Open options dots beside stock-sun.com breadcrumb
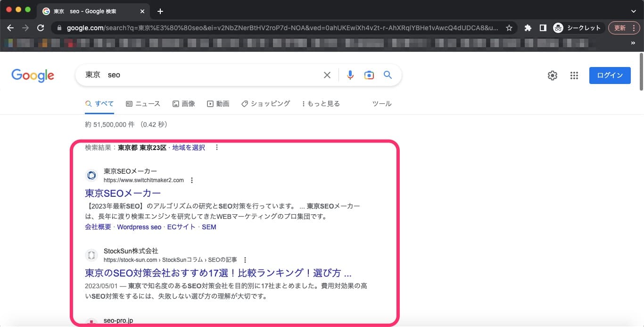This screenshot has height=327, width=644. pos(245,260)
